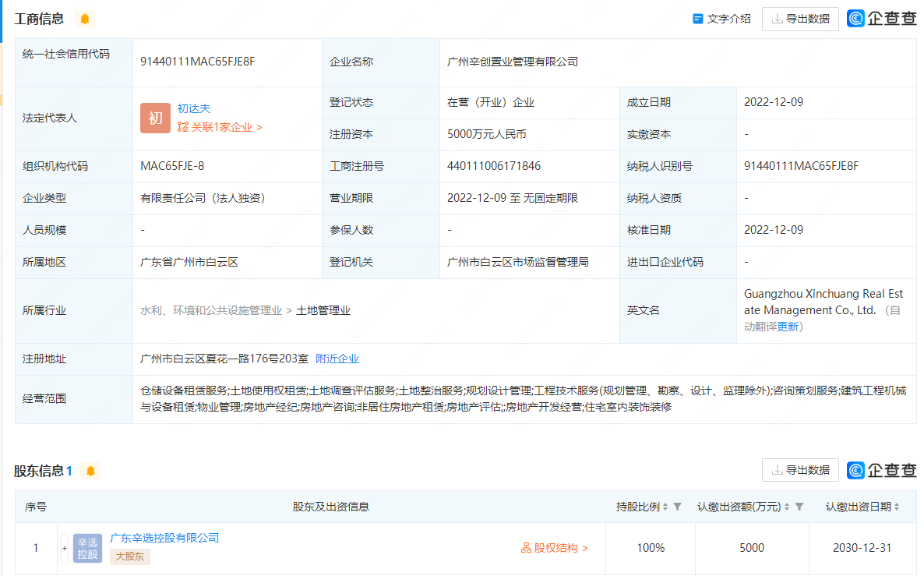This screenshot has height=576, width=924.
Task: Export data from 工商信息 section
Action: 800,19
